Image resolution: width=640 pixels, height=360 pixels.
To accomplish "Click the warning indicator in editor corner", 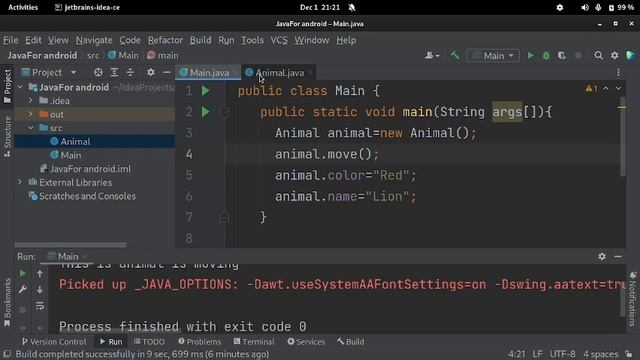I will (x=591, y=88).
